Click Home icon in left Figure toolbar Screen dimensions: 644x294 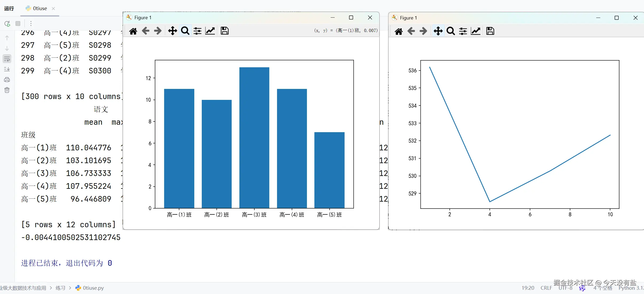tap(133, 31)
